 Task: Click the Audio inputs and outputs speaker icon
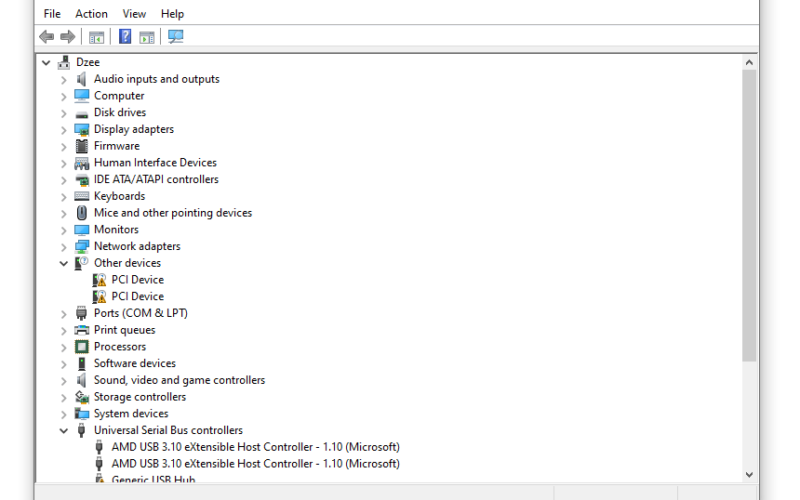(82, 79)
